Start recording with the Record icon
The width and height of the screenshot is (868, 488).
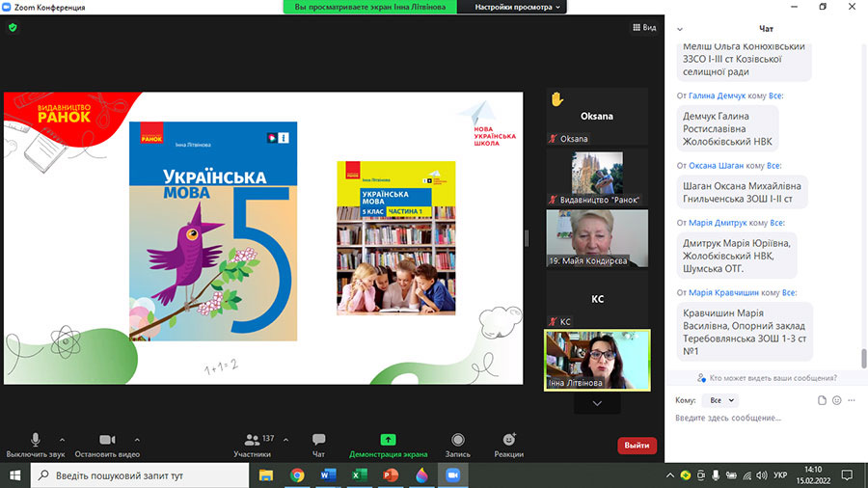(458, 440)
